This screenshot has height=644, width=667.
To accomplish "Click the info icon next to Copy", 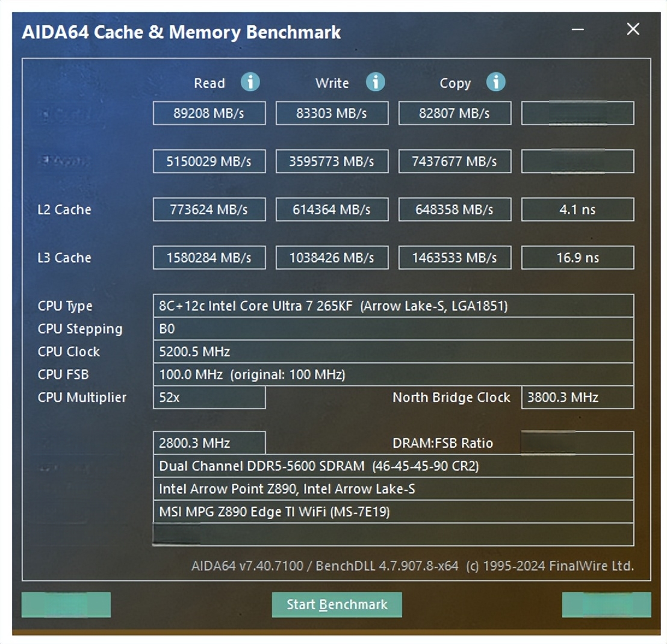I will [x=496, y=82].
